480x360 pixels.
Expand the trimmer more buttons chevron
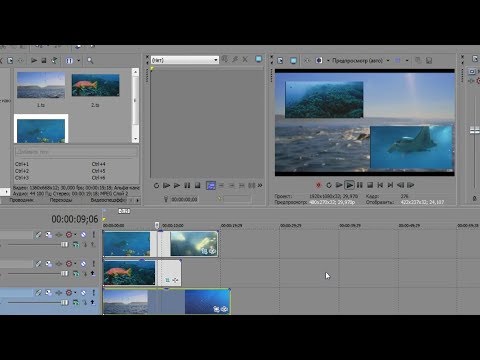point(260,185)
